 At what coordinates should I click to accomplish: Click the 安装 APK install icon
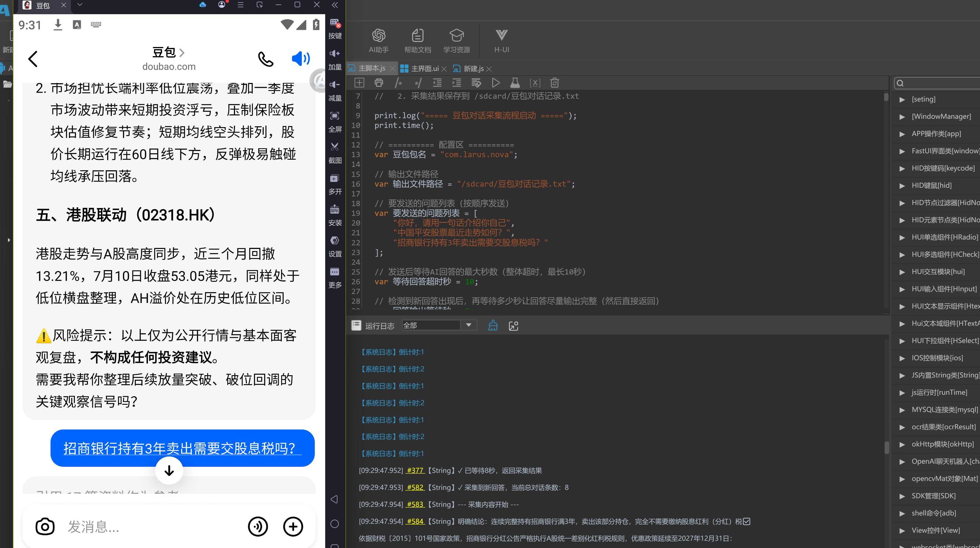335,215
